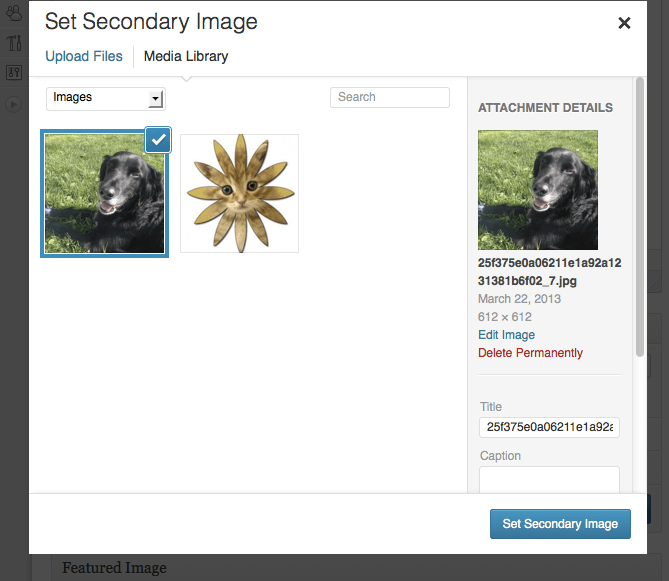
Task: Open the Edit Image link
Action: (506, 335)
